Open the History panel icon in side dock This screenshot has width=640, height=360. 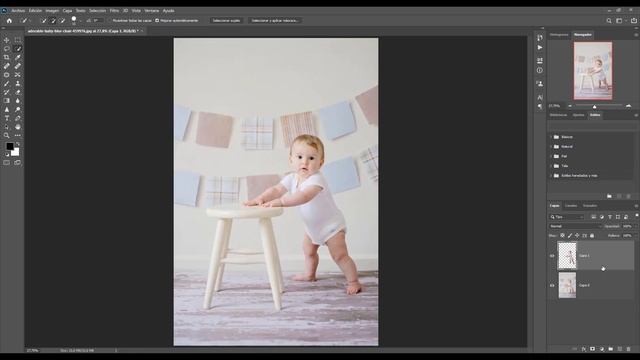coord(540,38)
